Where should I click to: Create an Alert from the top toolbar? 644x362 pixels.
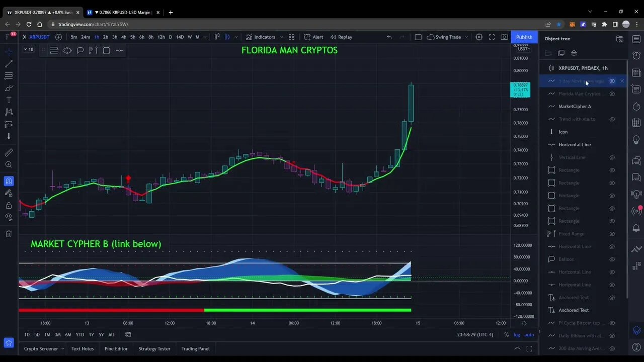[x=313, y=37]
